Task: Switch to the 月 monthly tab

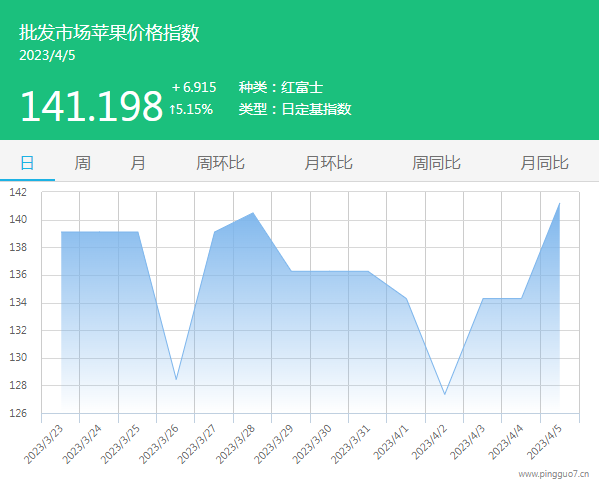Action: point(138,163)
